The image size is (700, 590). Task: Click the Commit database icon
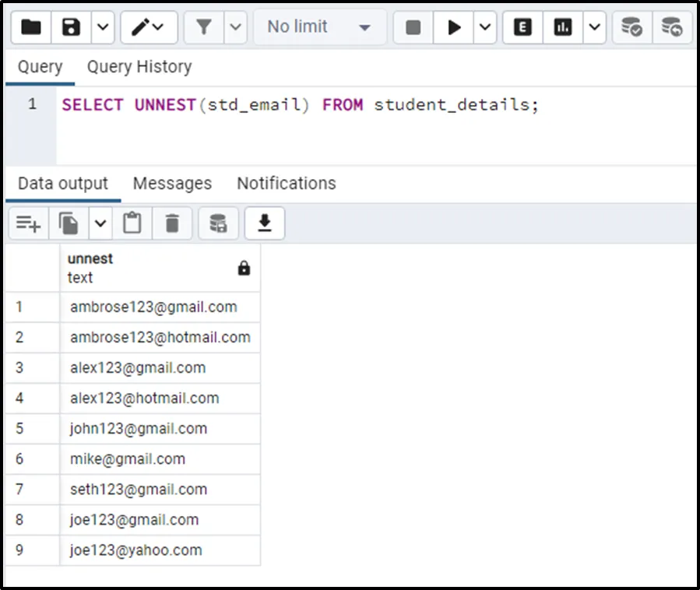(631, 27)
